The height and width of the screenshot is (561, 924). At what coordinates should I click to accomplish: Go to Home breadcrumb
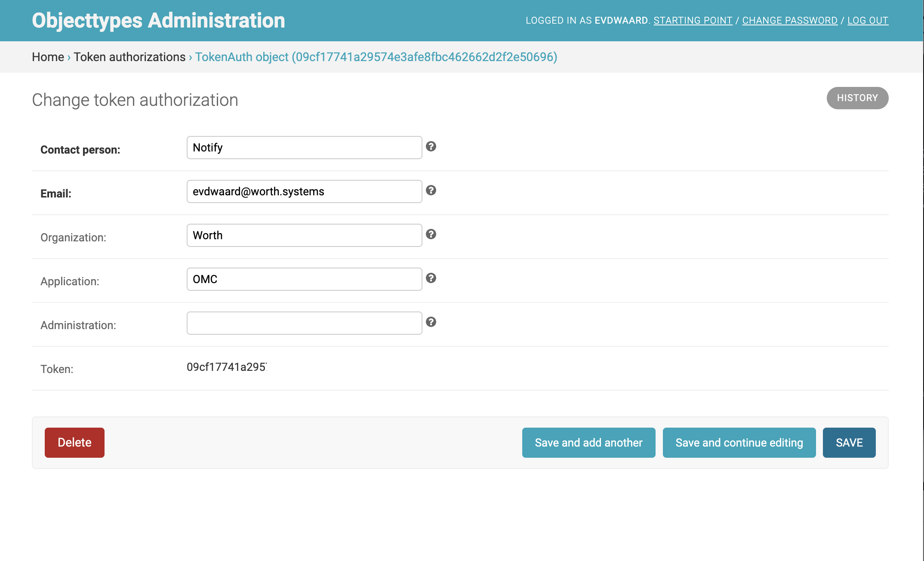(48, 57)
